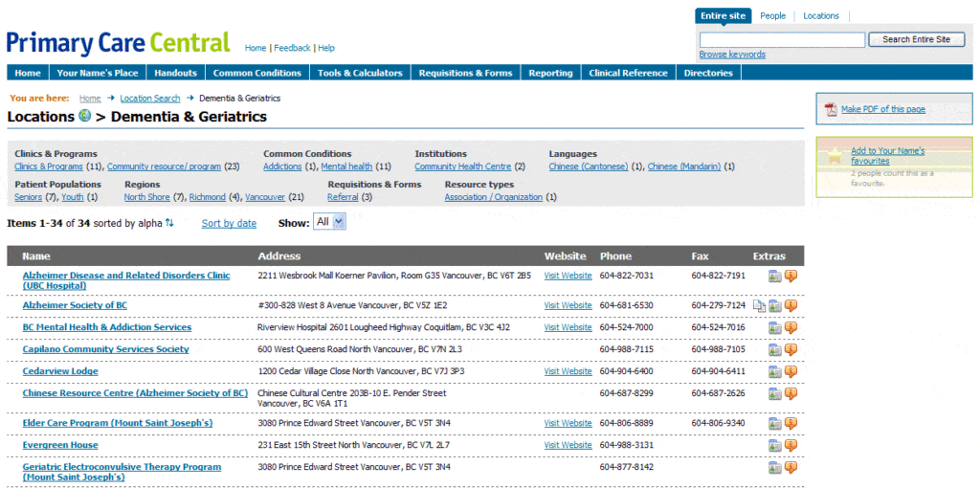Filter by Chinese (Cantonese) language

[x=589, y=166]
